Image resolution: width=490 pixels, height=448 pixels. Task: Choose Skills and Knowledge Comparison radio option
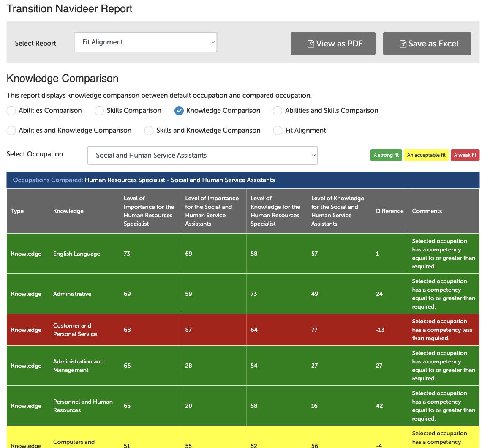point(149,130)
